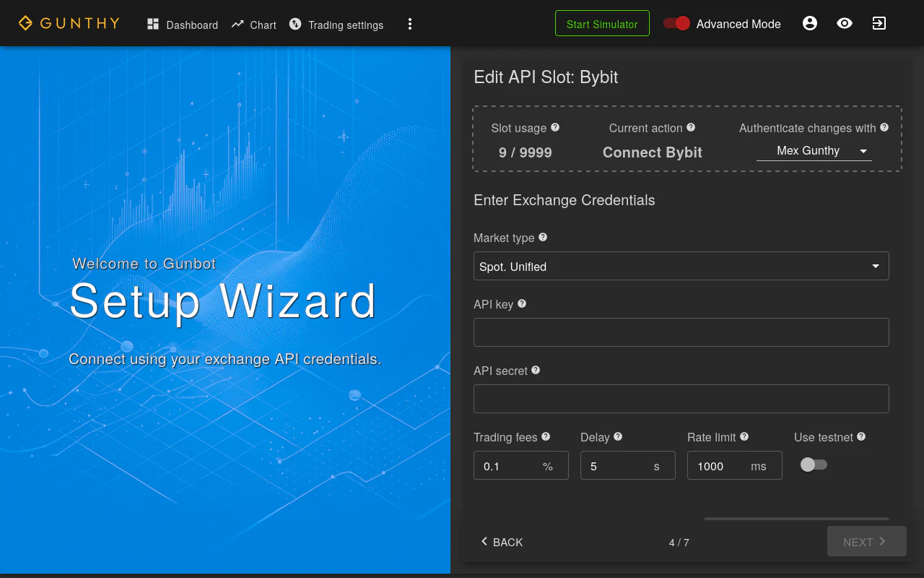Image resolution: width=924 pixels, height=578 pixels.
Task: Expand the Market type Spot. Unified dropdown
Action: click(x=681, y=266)
